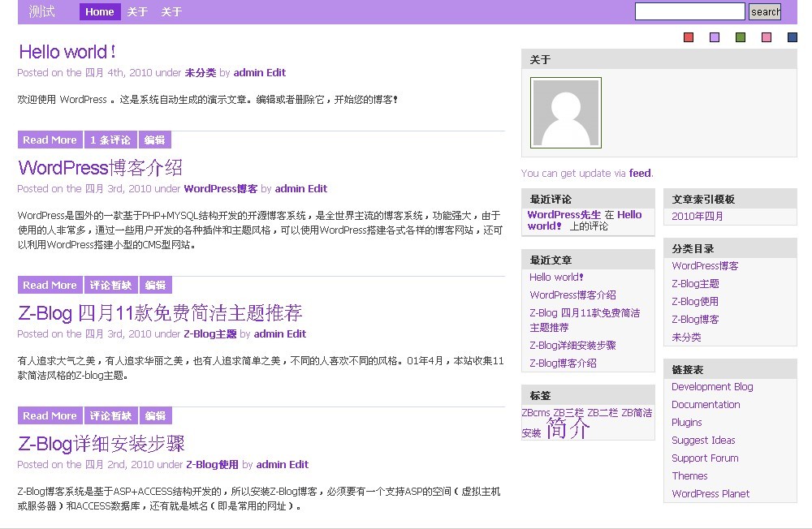
Task: Click the ZB简洁 tag
Action: [637, 413]
